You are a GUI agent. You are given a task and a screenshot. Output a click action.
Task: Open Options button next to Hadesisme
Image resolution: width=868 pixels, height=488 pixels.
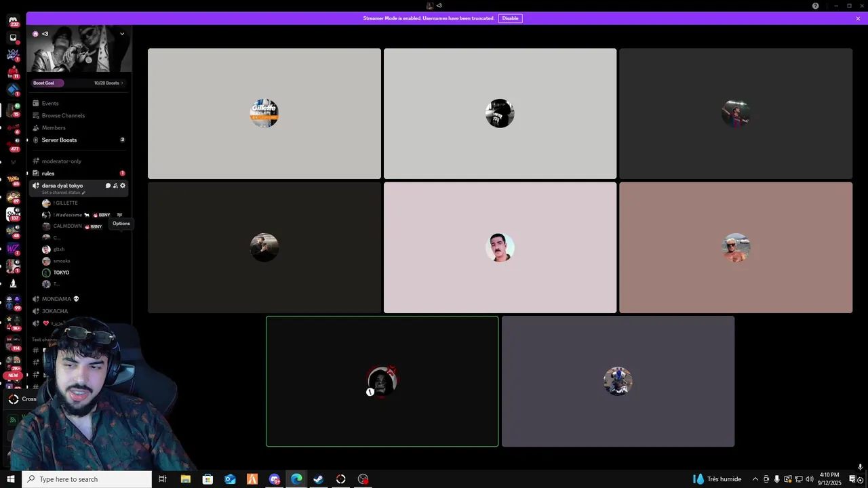click(120, 215)
